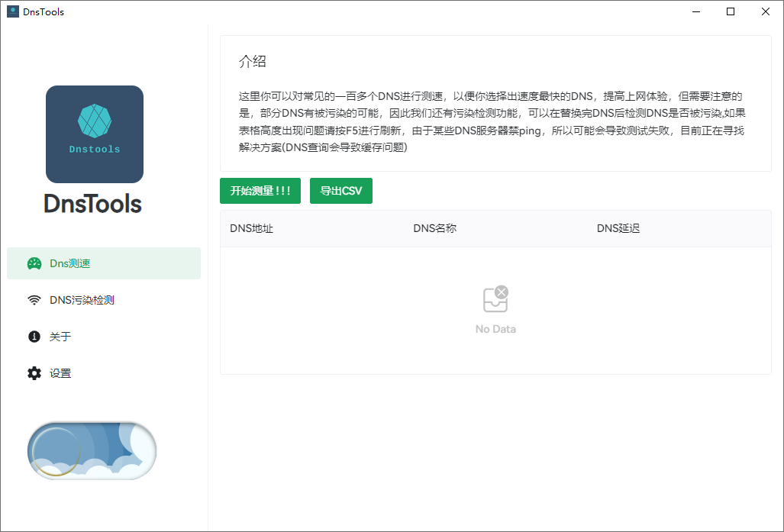Click the Wi-Fi icon beside DNS污染检测
Viewport: 784px width, 532px height.
point(34,300)
